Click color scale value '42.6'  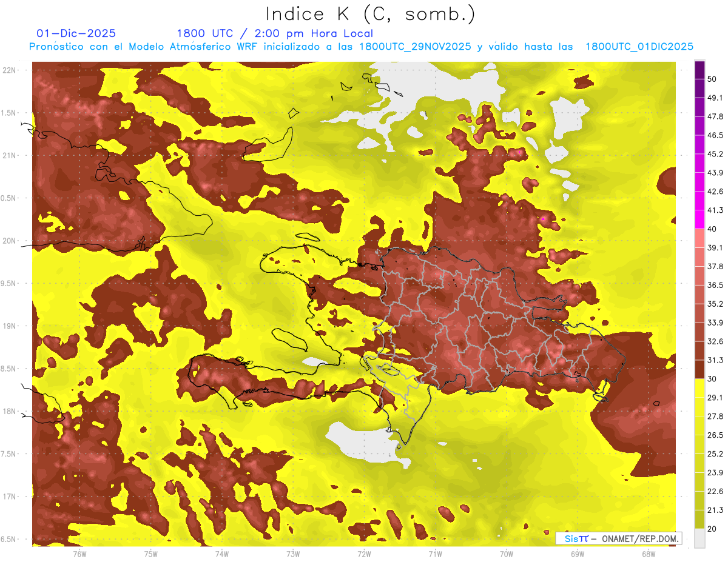[715, 192]
